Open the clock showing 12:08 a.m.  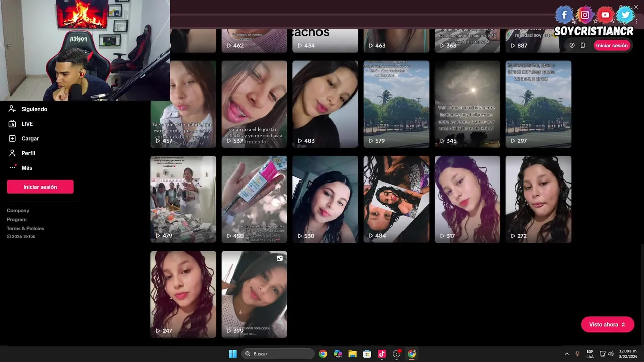628,354
